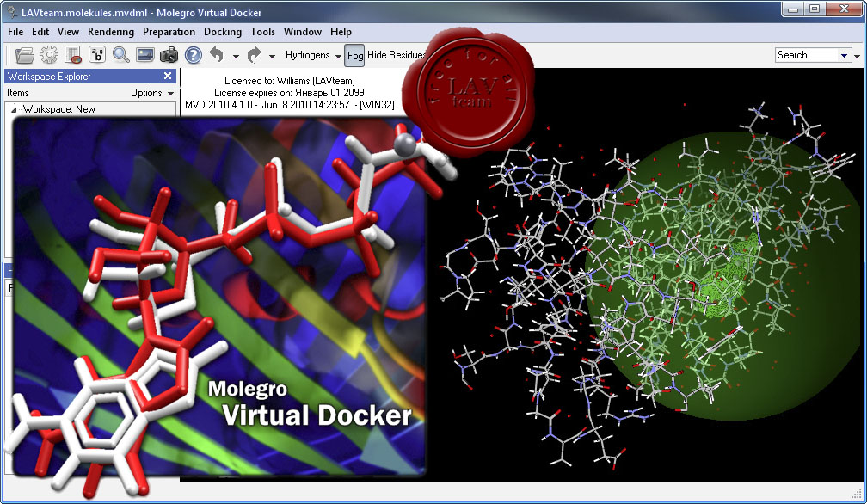Click the 'MVD 2010.4.1.0' version line
Image resolution: width=867 pixels, height=504 pixels.
pyautogui.click(x=290, y=105)
